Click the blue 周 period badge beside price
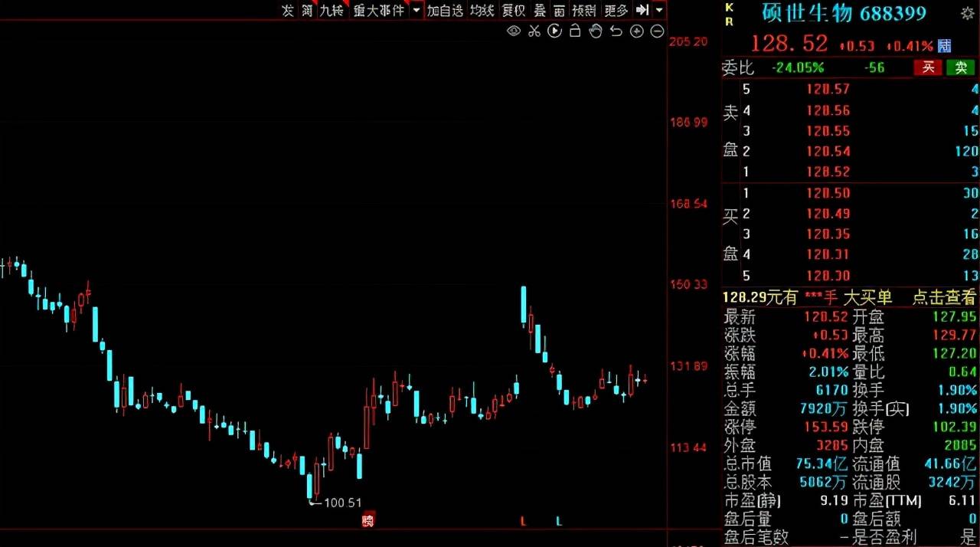The image size is (980, 547). point(945,46)
